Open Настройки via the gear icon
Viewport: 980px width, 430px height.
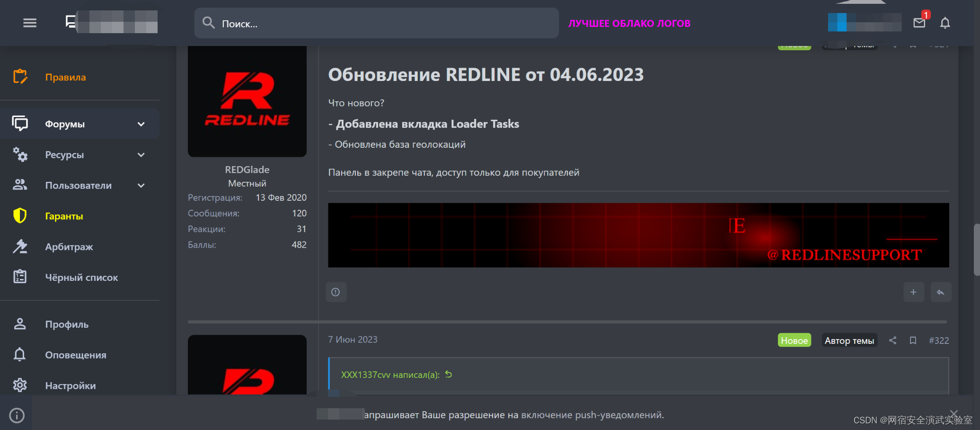click(71, 385)
